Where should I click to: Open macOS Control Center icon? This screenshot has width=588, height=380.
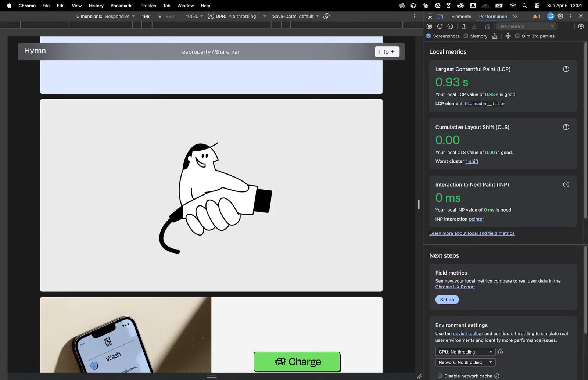coord(537,6)
